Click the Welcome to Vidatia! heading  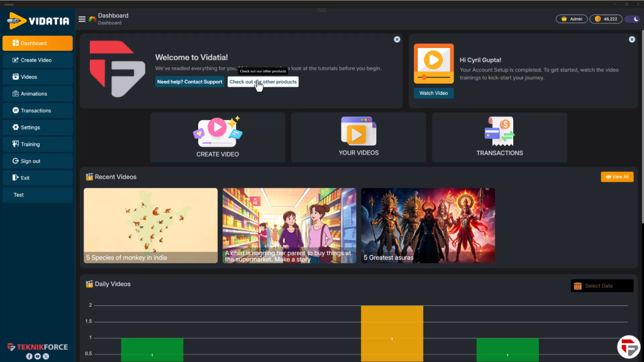pos(191,57)
